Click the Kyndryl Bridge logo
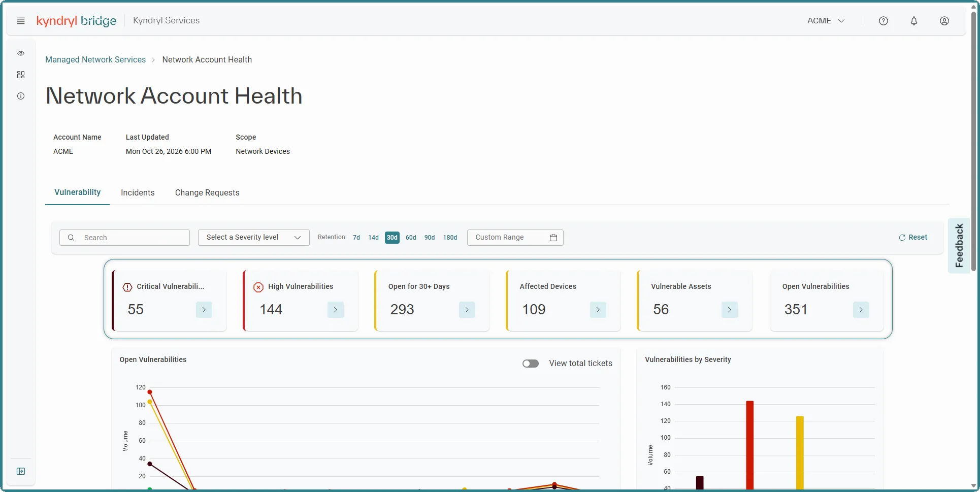The height and width of the screenshot is (492, 980). [x=76, y=21]
